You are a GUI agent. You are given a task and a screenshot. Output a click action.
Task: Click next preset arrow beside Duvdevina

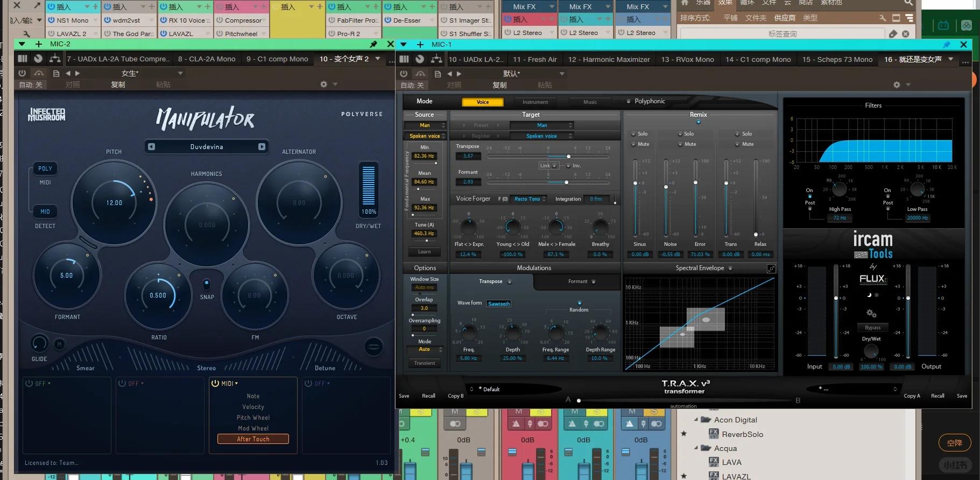pos(262,146)
